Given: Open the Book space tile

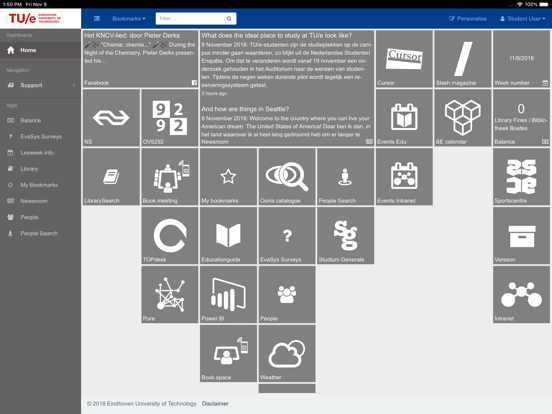Looking at the screenshot, I should [x=228, y=353].
